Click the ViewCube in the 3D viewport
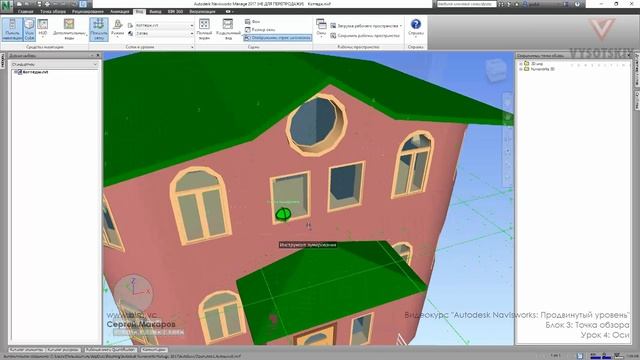The height and width of the screenshot is (360, 640). point(496,70)
